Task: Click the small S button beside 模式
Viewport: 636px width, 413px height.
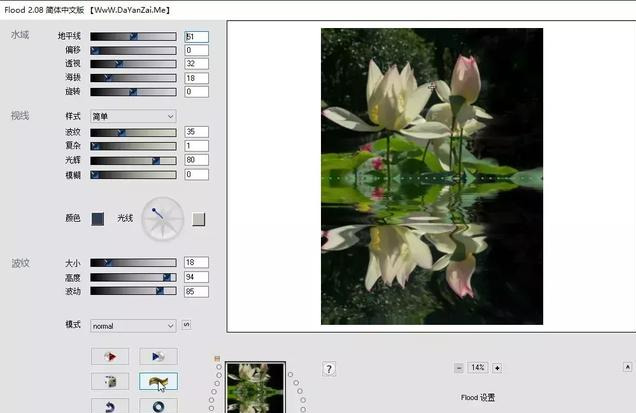Action: 186,325
